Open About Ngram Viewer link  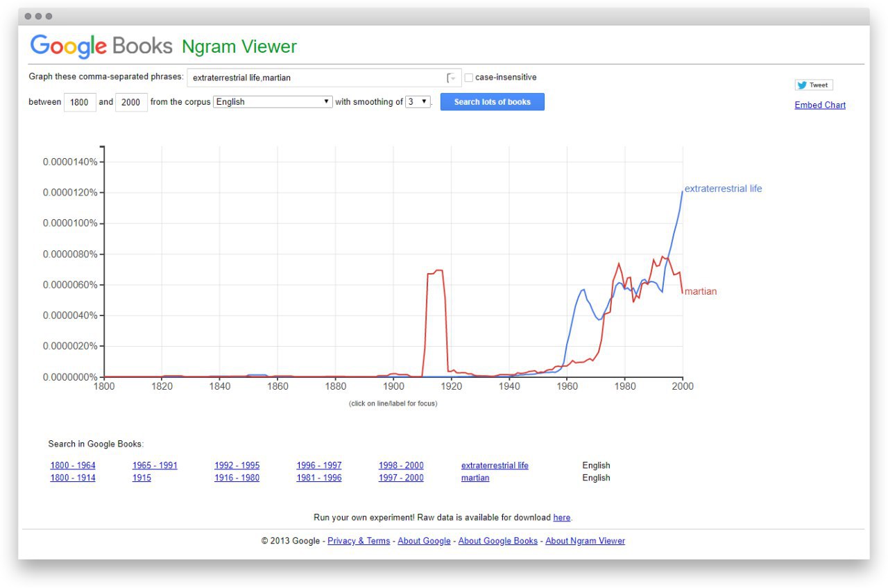[x=585, y=541]
